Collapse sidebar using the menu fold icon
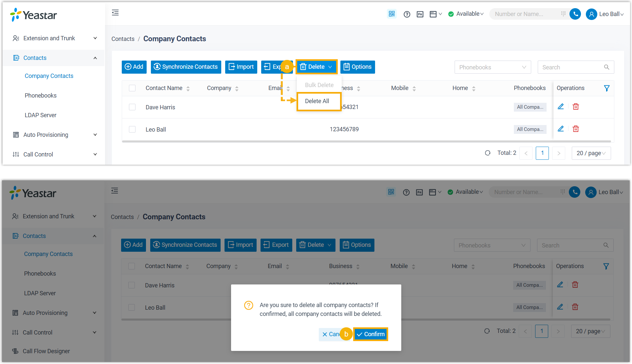 tap(115, 13)
